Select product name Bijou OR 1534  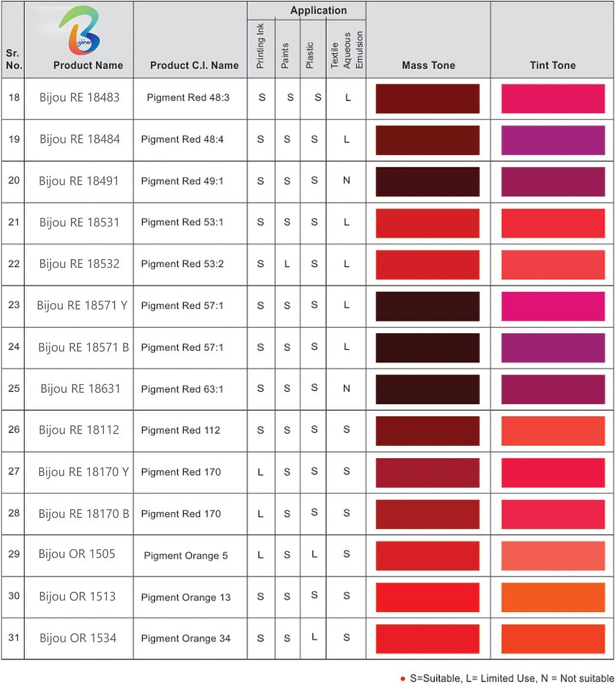coord(78,638)
